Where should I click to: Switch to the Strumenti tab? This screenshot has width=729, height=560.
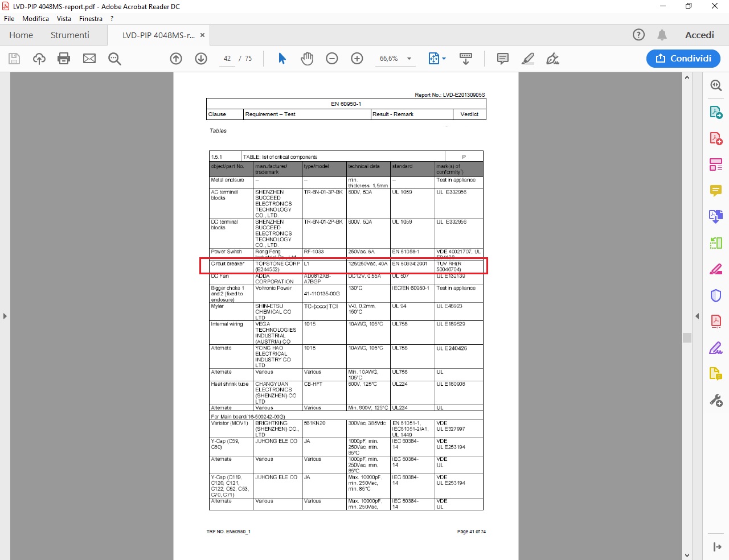point(69,35)
